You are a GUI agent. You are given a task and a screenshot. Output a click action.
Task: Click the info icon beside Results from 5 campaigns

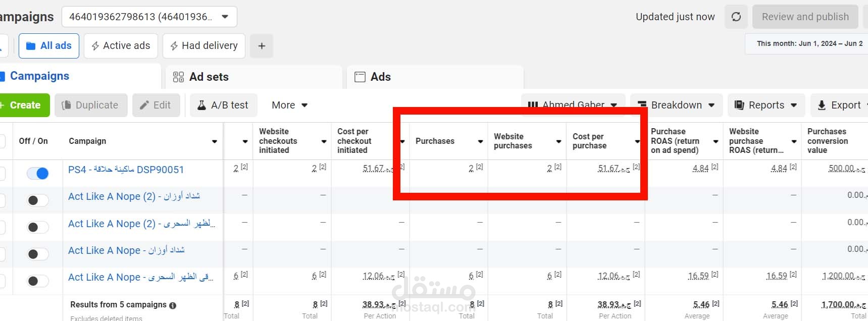(173, 305)
